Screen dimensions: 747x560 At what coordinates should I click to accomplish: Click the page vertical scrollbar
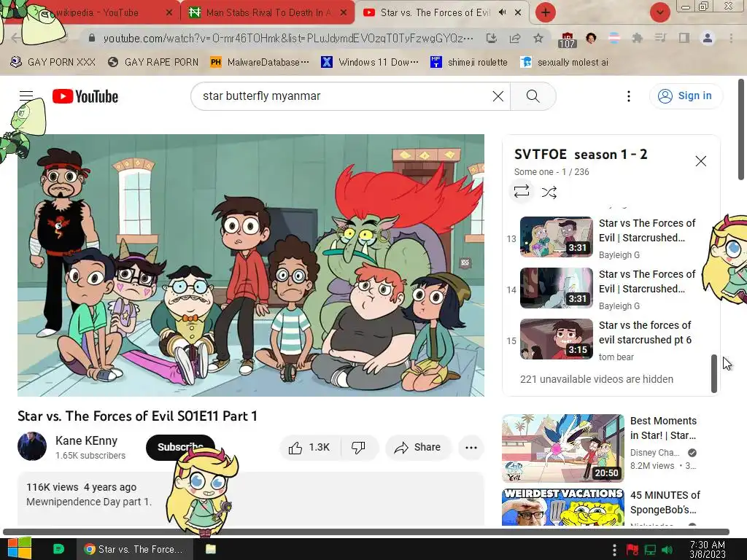point(741,130)
